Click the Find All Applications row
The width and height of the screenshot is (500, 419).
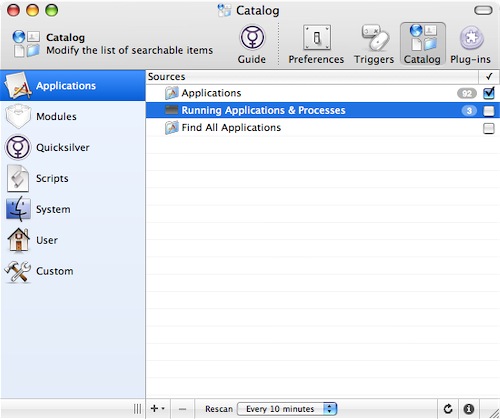323,128
